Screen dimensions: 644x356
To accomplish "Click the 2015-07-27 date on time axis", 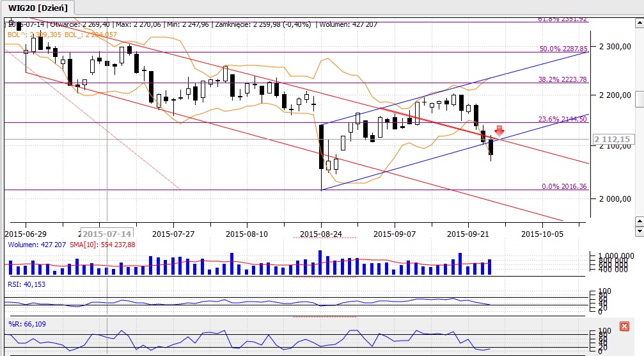I will (x=173, y=234).
